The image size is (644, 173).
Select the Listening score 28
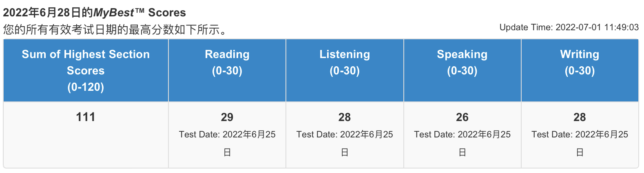pos(345,117)
